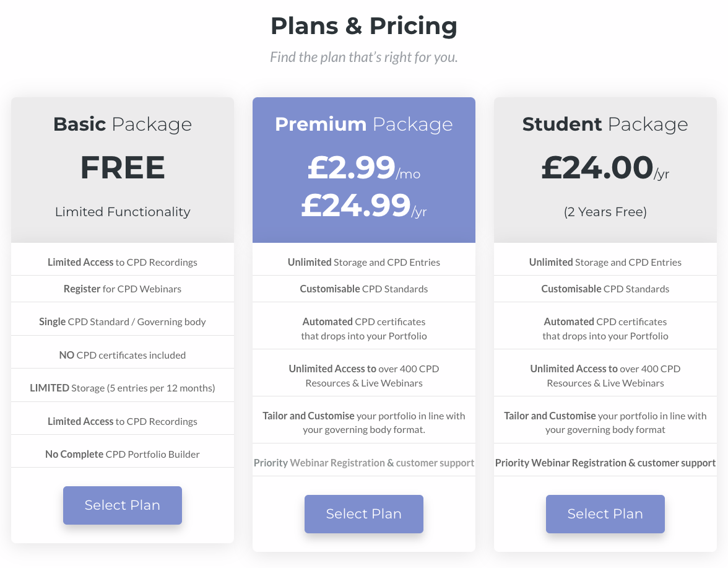Click Select Plan under Basic Package
Image resolution: width=728 pixels, height=568 pixels.
click(x=123, y=505)
